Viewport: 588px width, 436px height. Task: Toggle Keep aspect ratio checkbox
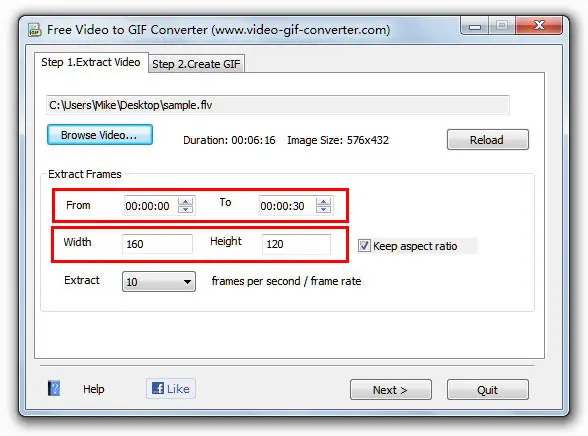tap(364, 246)
